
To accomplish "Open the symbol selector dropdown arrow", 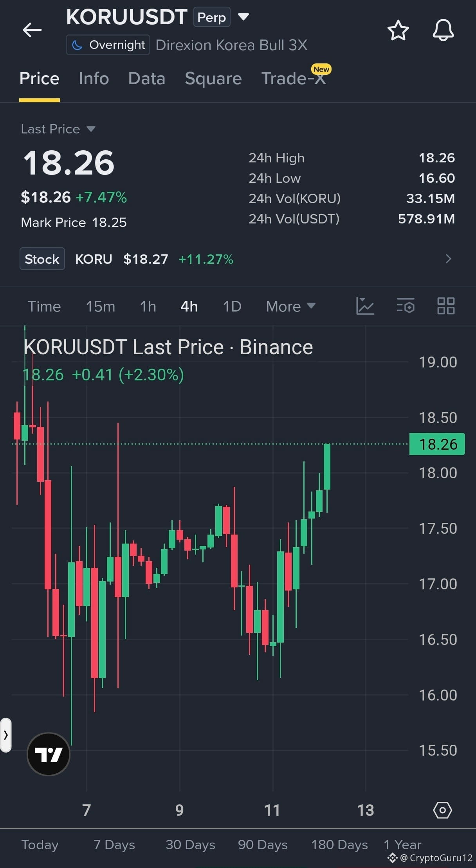I will tap(243, 17).
